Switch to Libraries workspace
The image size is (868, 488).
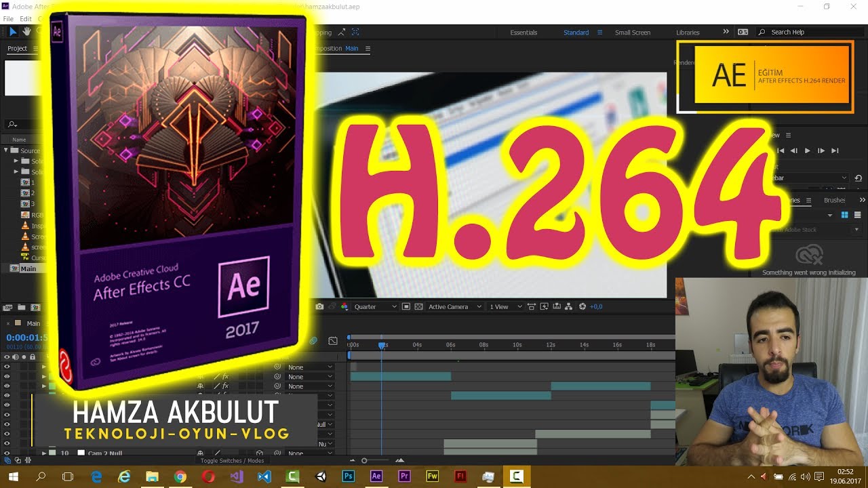[688, 32]
